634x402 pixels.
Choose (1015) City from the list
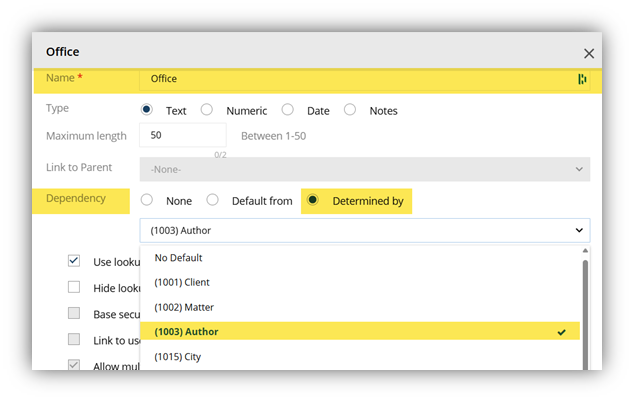[178, 356]
